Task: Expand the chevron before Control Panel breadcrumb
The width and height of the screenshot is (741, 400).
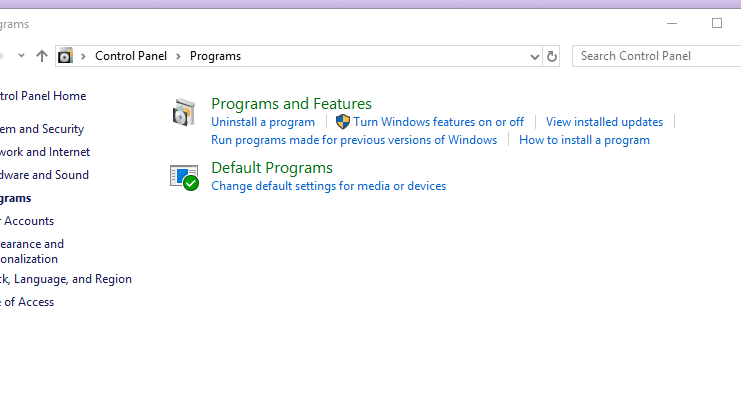Action: coord(83,56)
